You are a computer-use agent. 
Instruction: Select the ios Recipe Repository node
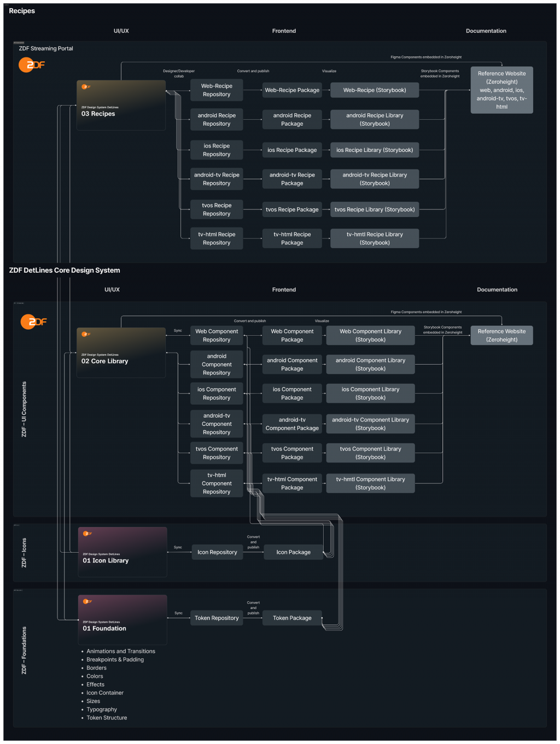coord(217,150)
